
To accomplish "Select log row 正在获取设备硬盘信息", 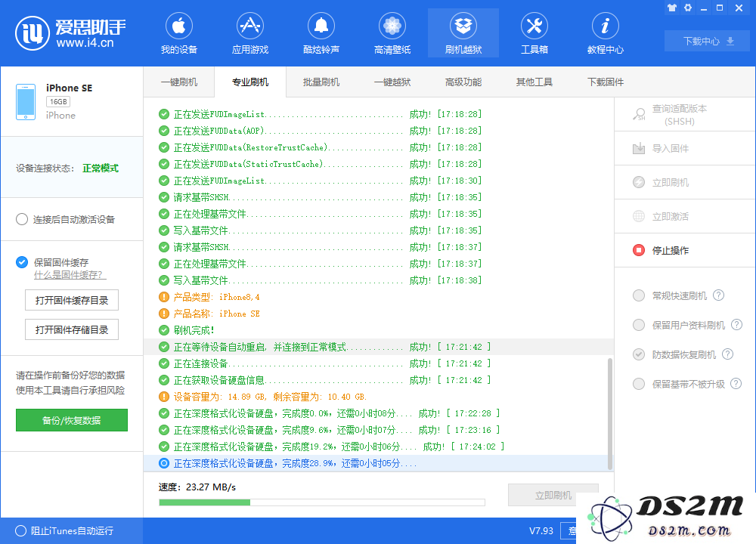I will tap(379, 380).
